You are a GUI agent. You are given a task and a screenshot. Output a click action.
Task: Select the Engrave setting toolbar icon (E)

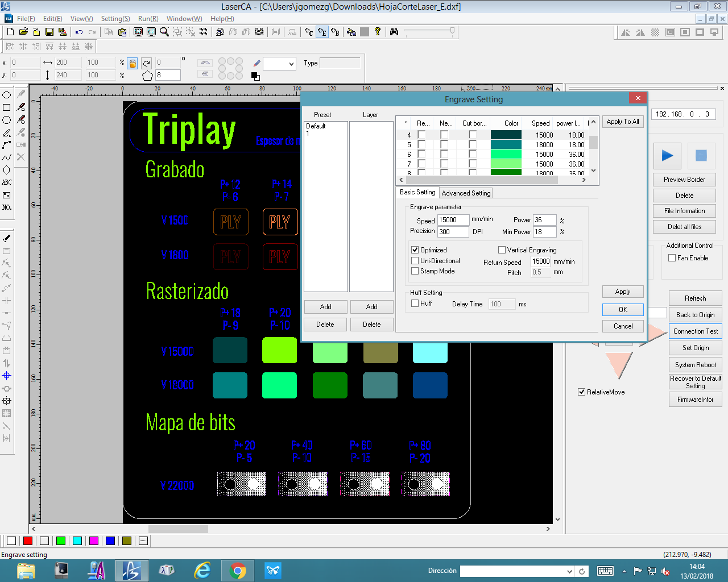[322, 32]
